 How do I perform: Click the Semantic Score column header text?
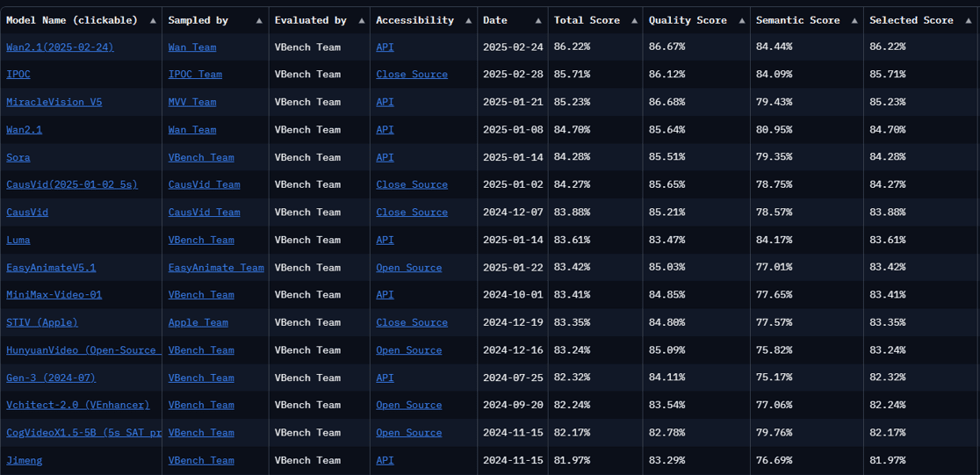[798, 20]
